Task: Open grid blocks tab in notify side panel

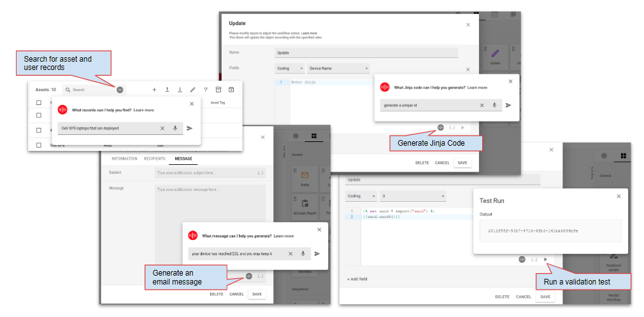Action: (x=314, y=136)
